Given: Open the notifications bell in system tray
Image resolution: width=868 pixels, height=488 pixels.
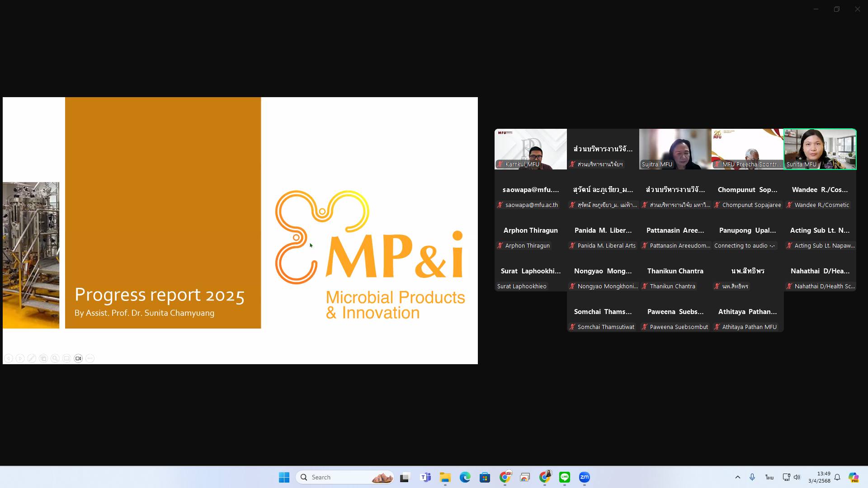Looking at the screenshot, I should click(x=837, y=477).
